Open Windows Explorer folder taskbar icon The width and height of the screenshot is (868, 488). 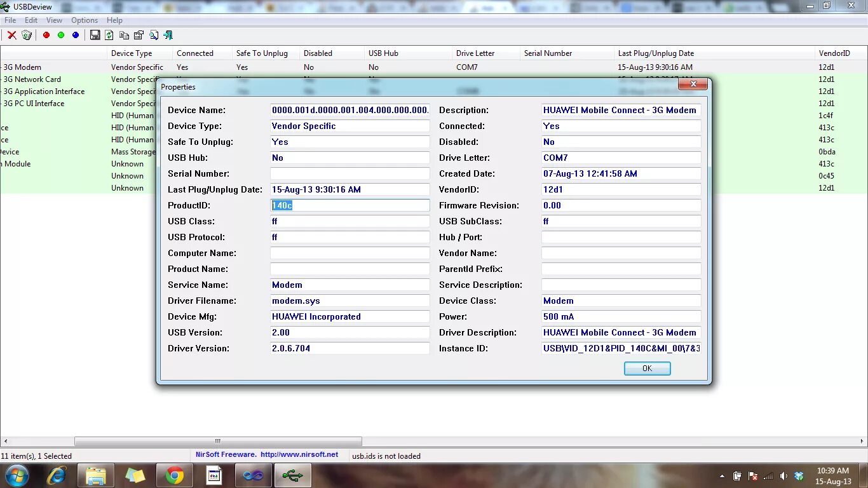96,475
